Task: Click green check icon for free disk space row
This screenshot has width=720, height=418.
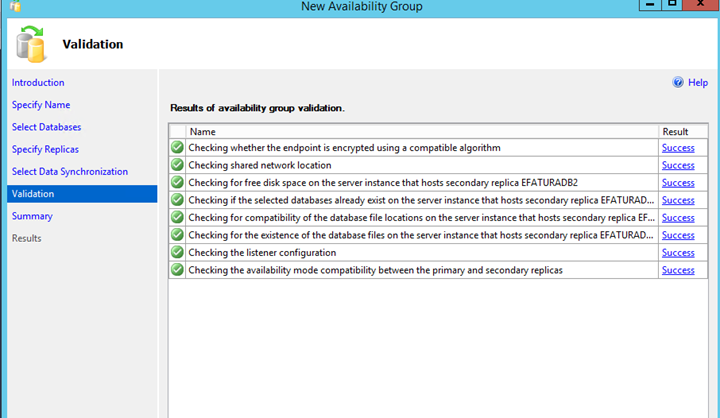Action: [177, 183]
